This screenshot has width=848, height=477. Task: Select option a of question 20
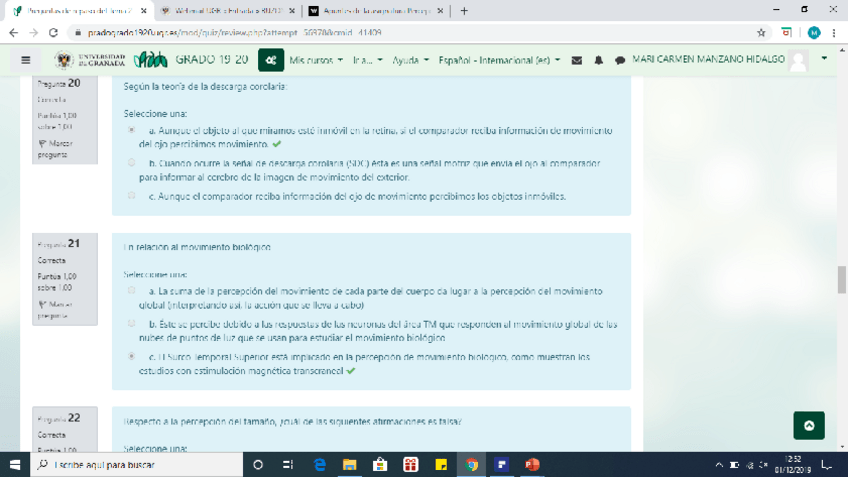(131, 130)
